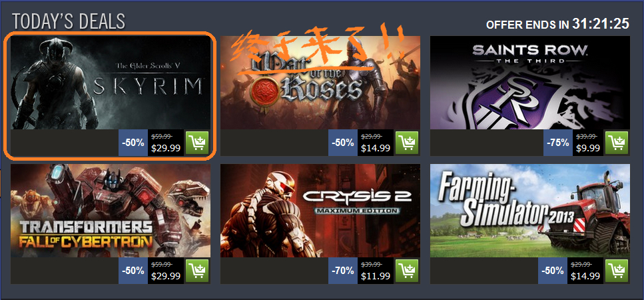Click Saints Row's -75% discount badge

coord(557,143)
